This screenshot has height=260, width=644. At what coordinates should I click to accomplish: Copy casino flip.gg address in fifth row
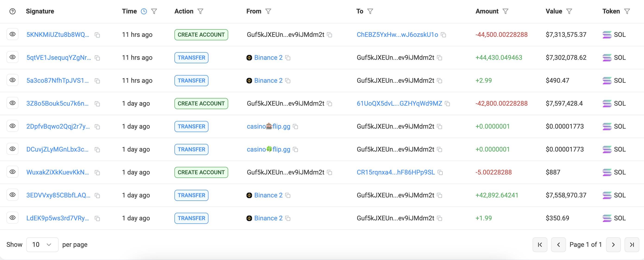click(x=296, y=127)
